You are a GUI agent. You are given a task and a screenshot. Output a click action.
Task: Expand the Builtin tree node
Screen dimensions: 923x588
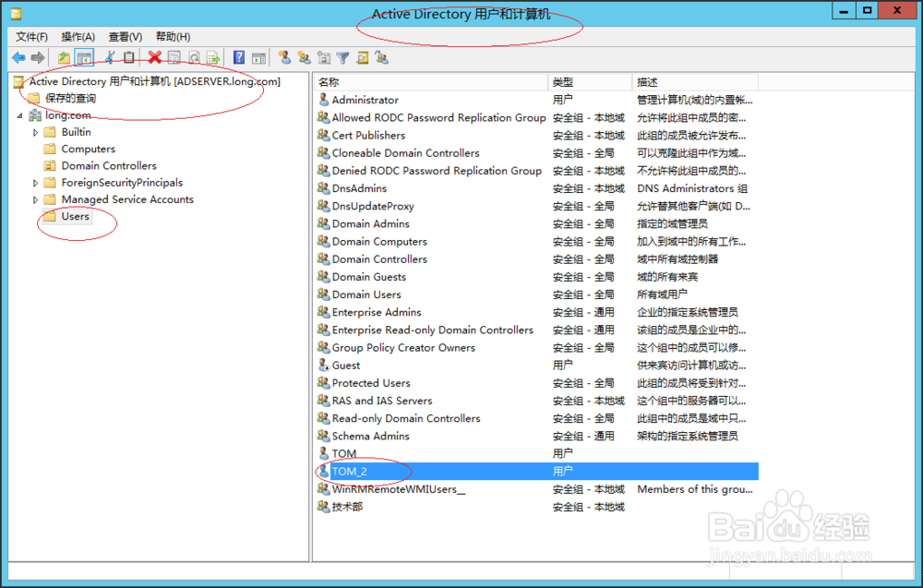[x=35, y=132]
